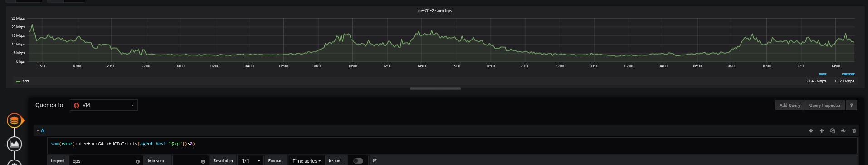Click the panel resize handle bar
Image resolution: width=868 pixels, height=165 pixels.
(435, 88)
